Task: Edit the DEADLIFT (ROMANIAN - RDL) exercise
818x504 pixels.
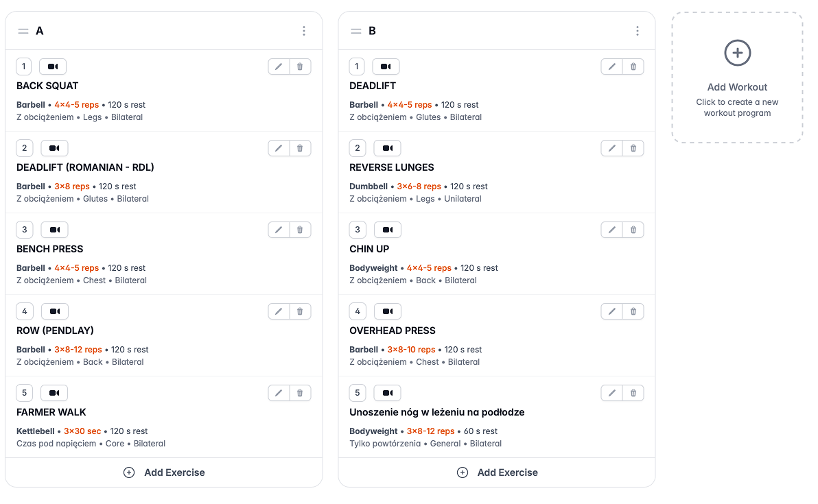Action: [x=279, y=148]
